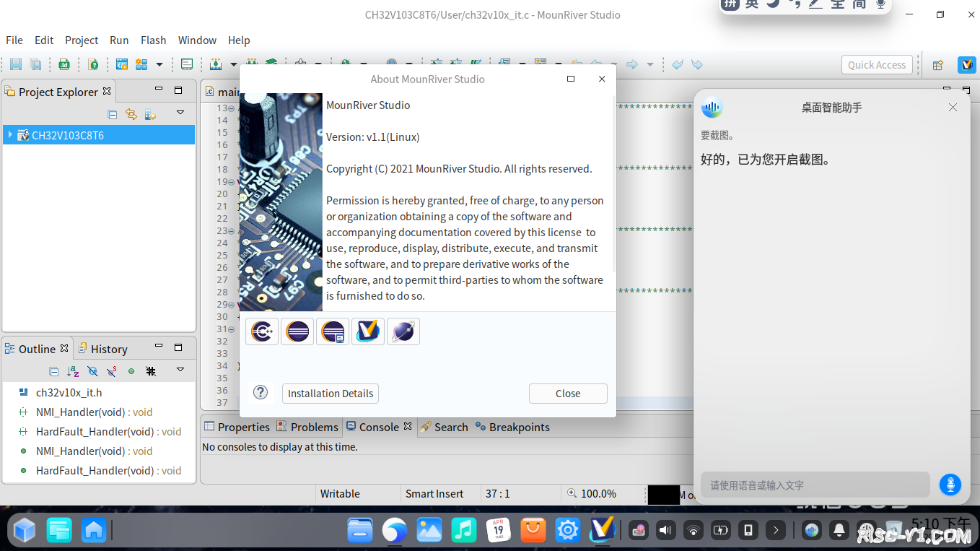Switch to the History tab
This screenshot has height=551, width=980.
[102, 349]
